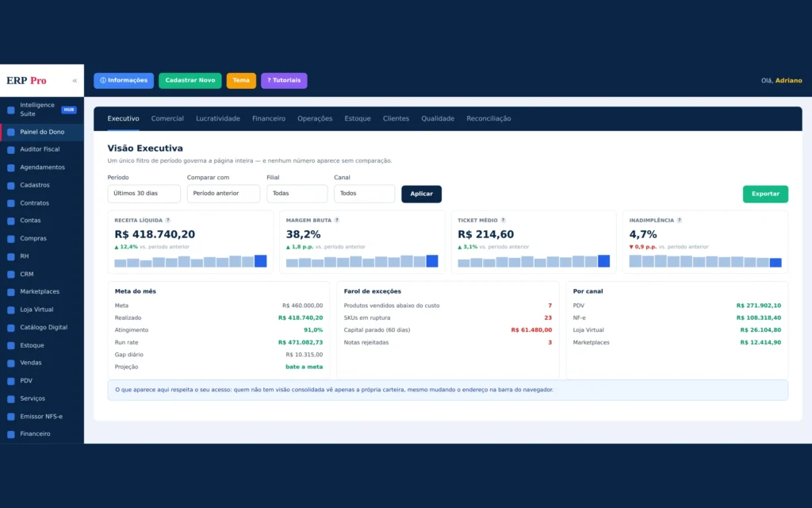Image resolution: width=812 pixels, height=508 pixels.
Task: Collapse the sidebar with the double-chevron icon
Action: pyautogui.click(x=75, y=81)
